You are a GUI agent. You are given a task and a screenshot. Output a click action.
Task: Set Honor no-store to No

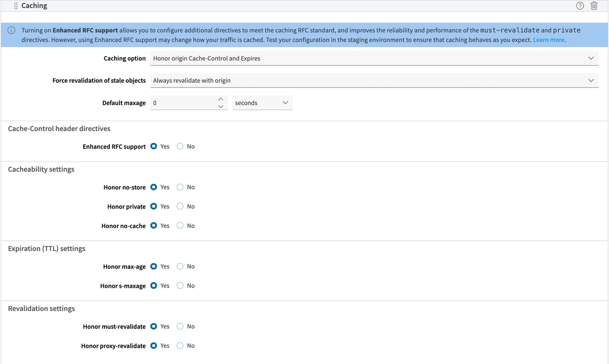pyautogui.click(x=180, y=187)
